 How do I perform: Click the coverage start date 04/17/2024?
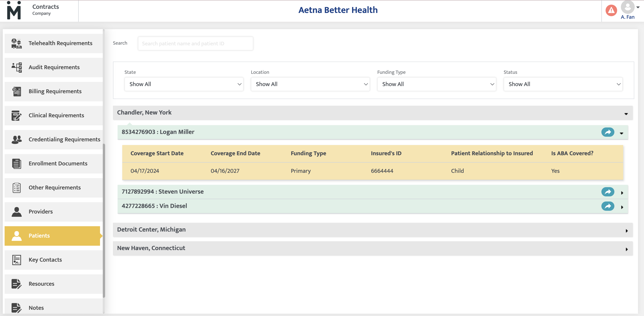pyautogui.click(x=145, y=171)
